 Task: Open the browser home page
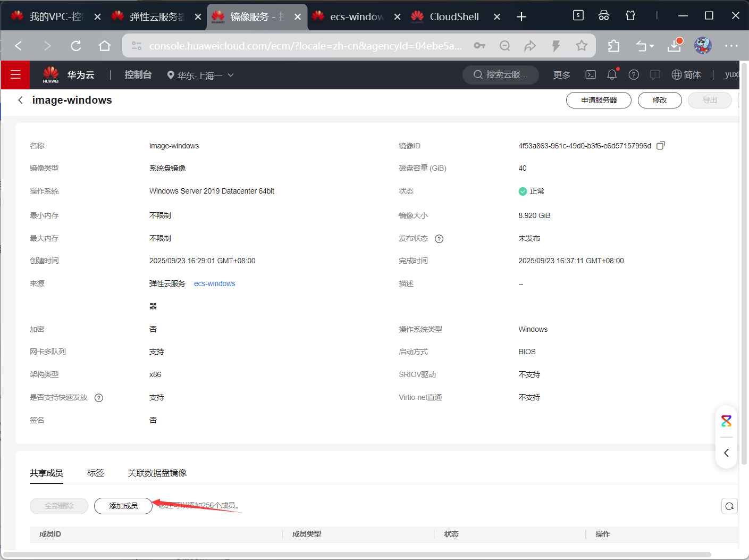pyautogui.click(x=105, y=46)
